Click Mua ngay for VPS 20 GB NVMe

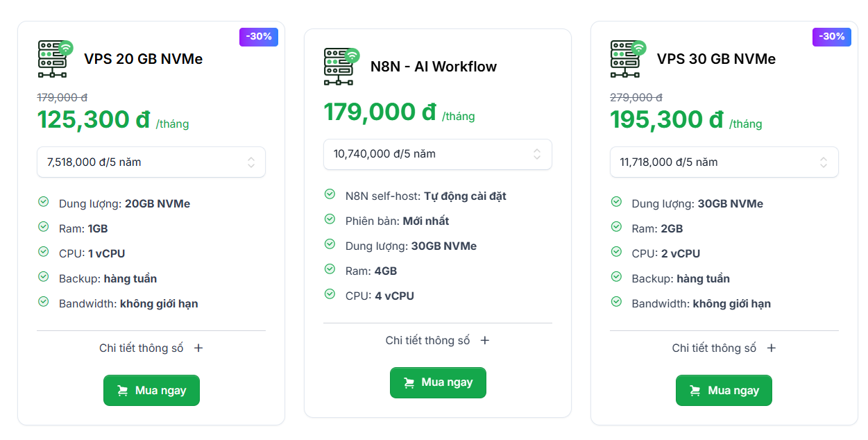151,391
